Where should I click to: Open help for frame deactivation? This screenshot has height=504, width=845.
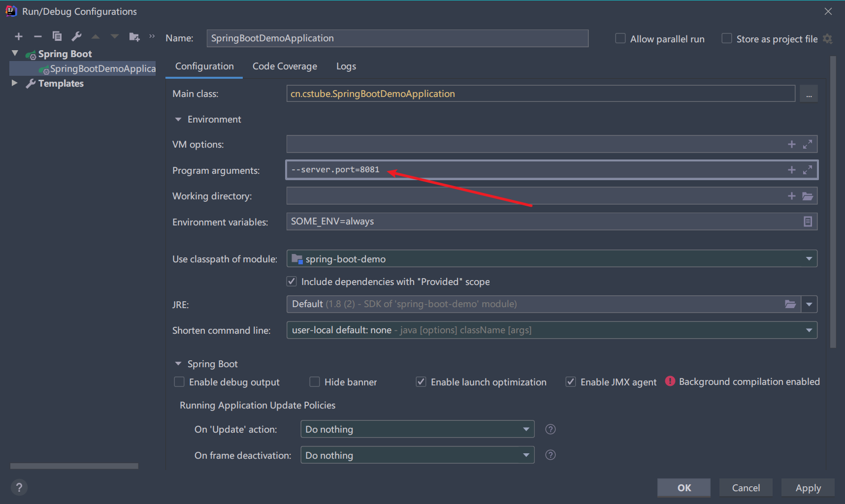(551, 455)
